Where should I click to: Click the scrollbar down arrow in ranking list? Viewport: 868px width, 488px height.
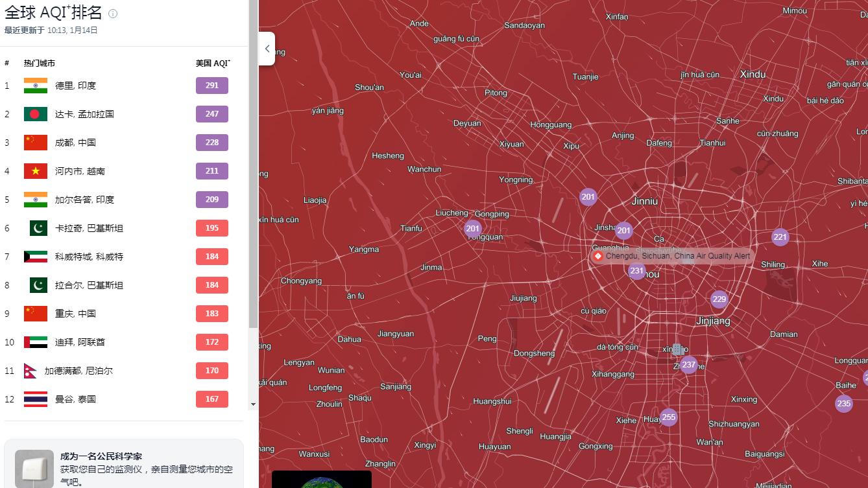253,404
